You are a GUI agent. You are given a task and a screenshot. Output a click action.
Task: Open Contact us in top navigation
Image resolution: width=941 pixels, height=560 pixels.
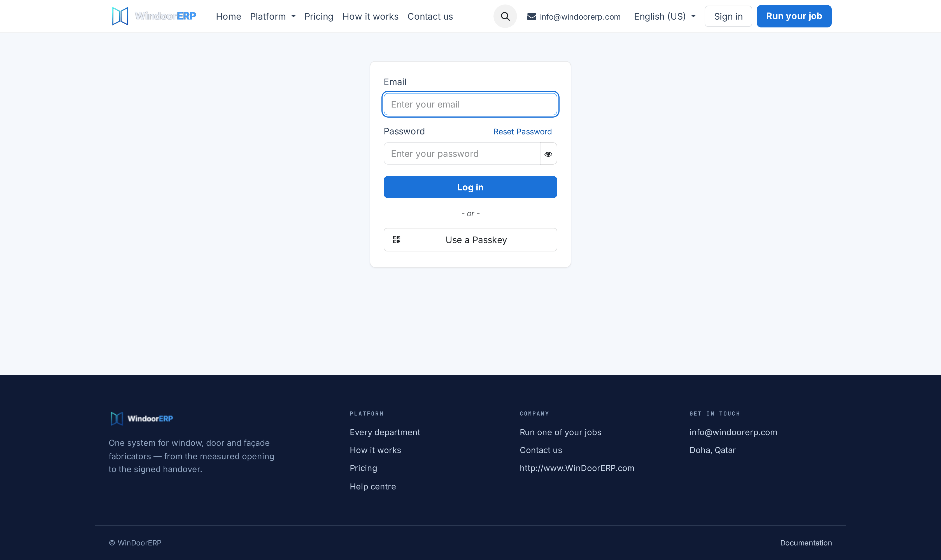point(430,17)
